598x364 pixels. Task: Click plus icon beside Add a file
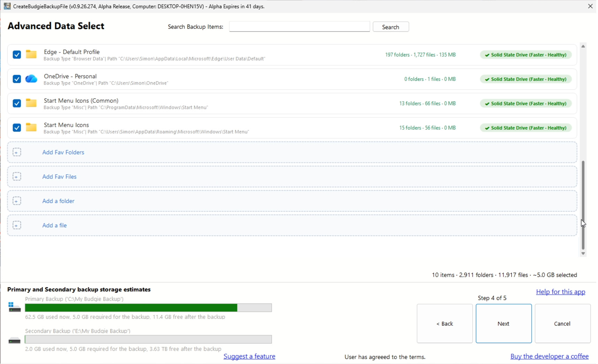(17, 225)
